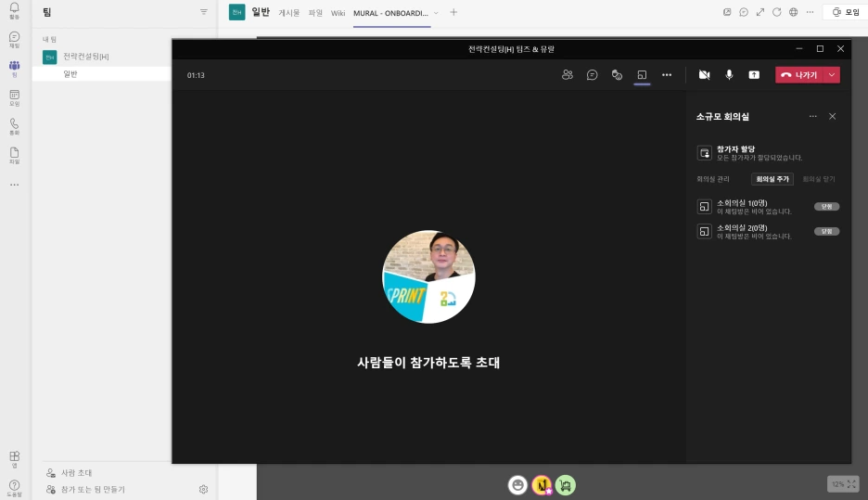Open channel more options ellipsis
The height and width of the screenshot is (500, 868).
click(x=810, y=12)
